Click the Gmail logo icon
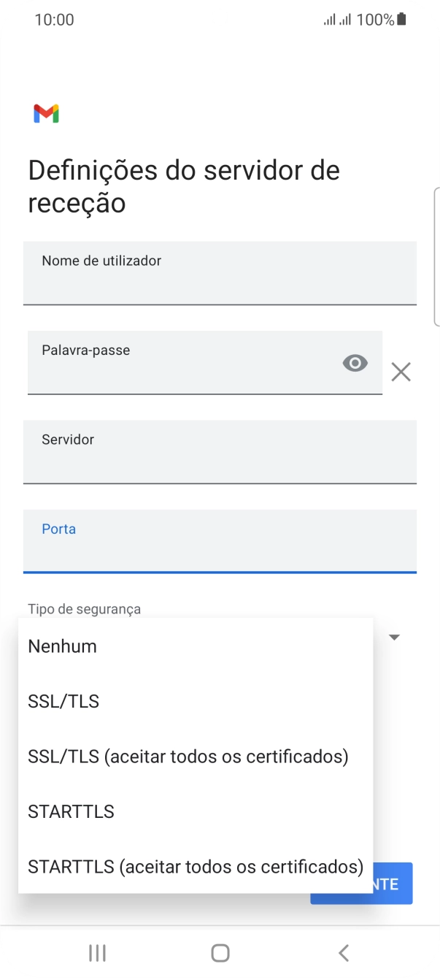 (46, 113)
